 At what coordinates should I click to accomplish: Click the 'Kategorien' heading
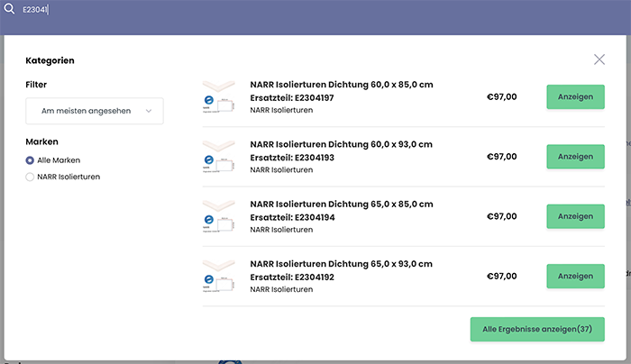(50, 60)
